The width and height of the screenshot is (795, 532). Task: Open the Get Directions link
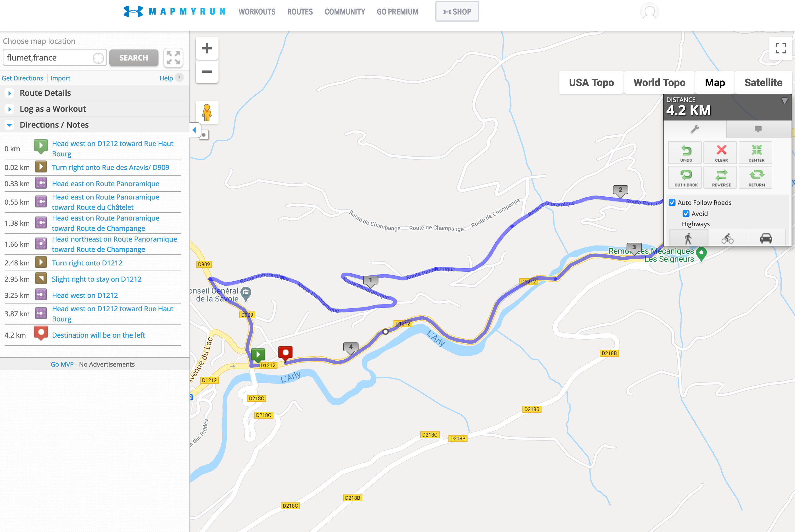tap(22, 78)
